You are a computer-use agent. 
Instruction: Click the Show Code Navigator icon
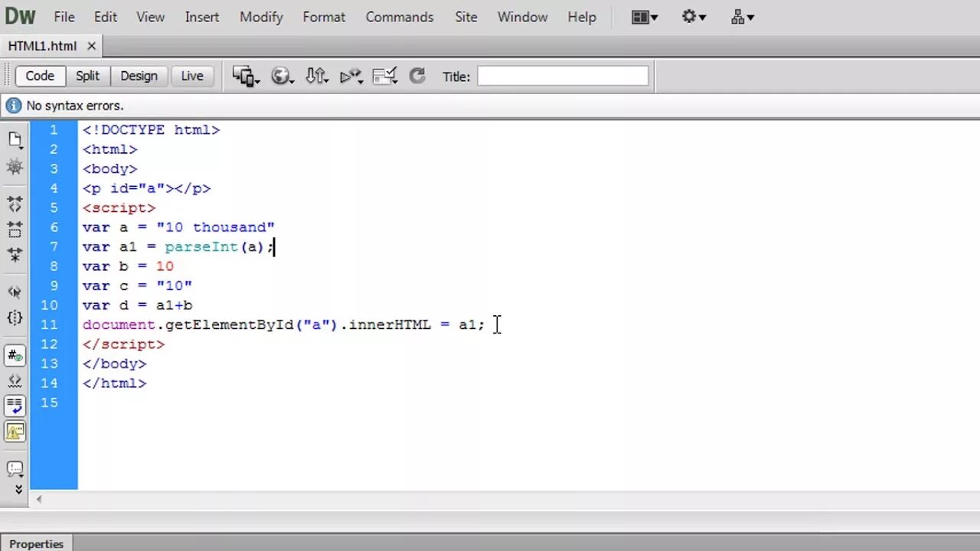(15, 166)
